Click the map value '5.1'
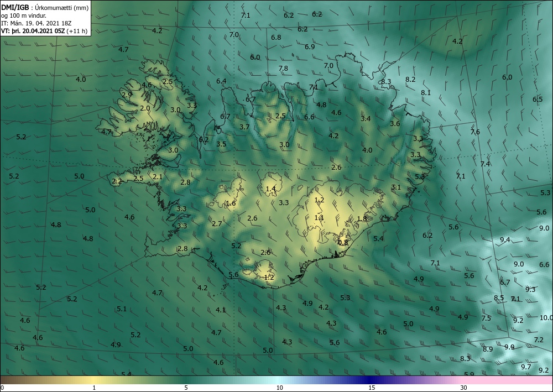 point(121,309)
